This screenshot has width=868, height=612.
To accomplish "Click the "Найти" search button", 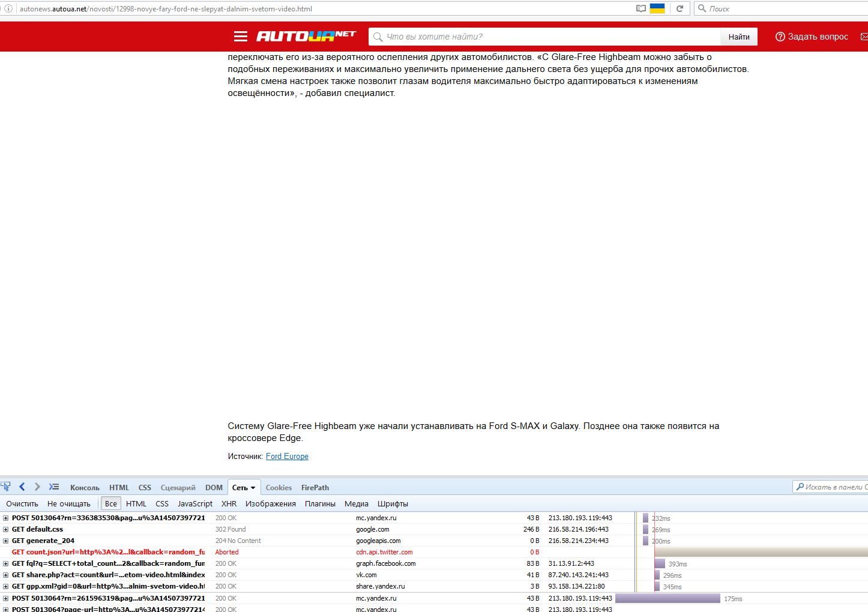I will point(739,37).
